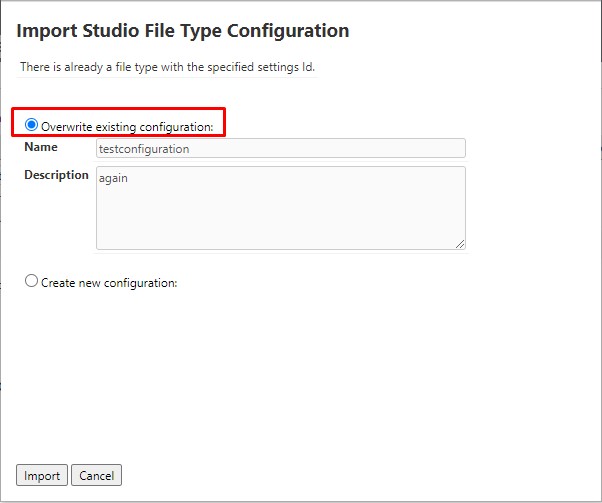
Task: Click the Import Studio File Type Configuration heading
Action: coord(183,31)
